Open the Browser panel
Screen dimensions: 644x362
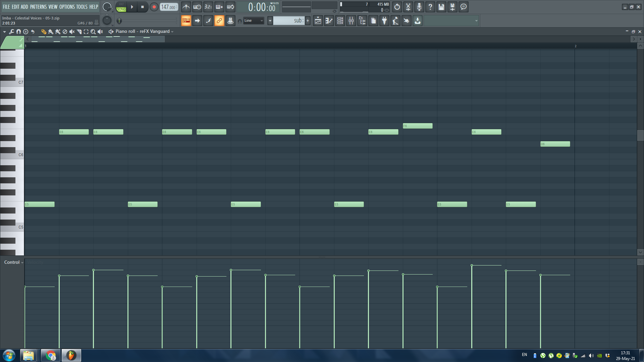(x=362, y=21)
